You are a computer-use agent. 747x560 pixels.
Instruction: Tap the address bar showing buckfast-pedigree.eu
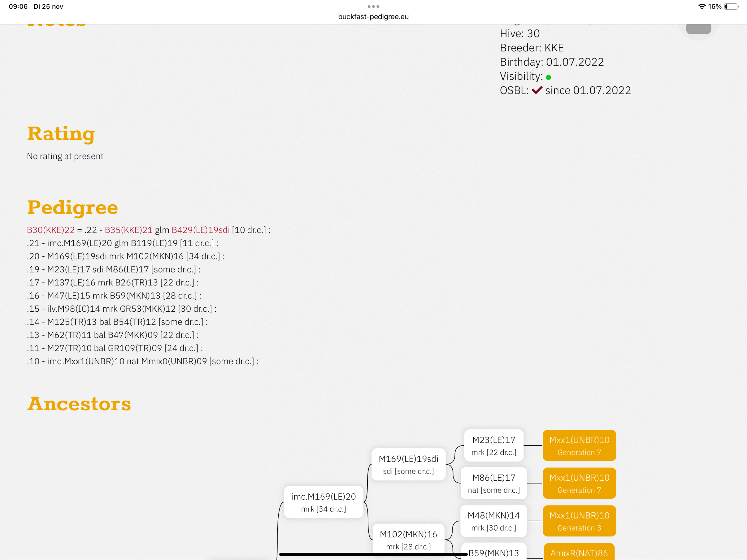[373, 17]
